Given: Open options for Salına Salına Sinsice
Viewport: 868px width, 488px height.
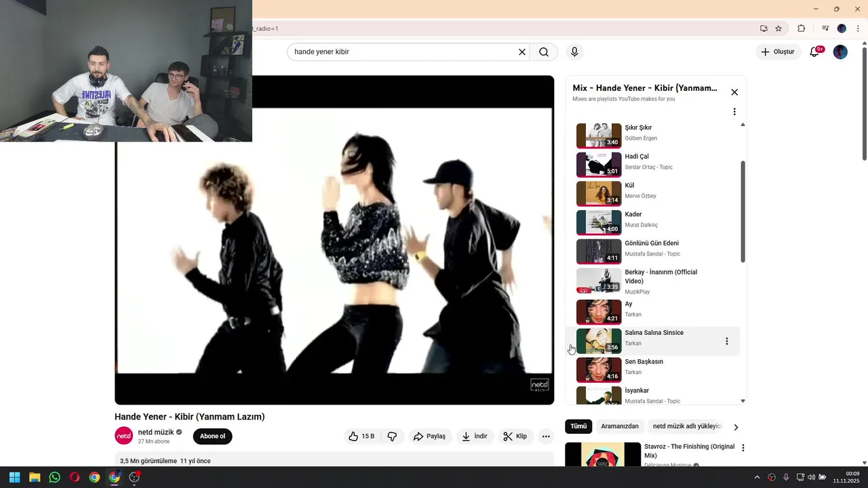Looking at the screenshot, I should (726, 342).
